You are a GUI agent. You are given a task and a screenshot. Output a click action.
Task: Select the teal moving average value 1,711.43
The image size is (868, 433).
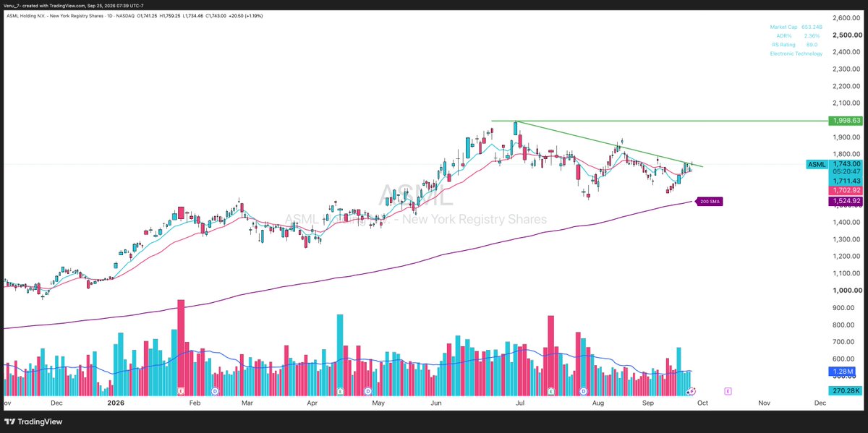tap(846, 181)
